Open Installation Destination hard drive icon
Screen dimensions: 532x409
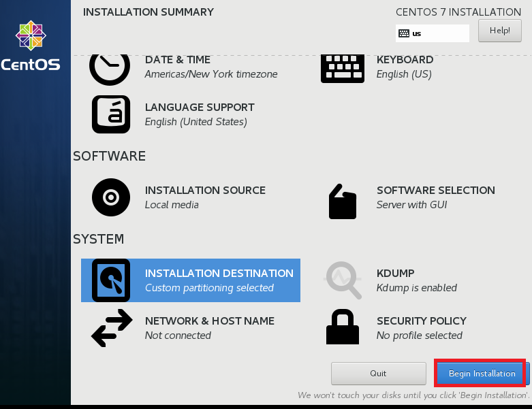tap(111, 280)
